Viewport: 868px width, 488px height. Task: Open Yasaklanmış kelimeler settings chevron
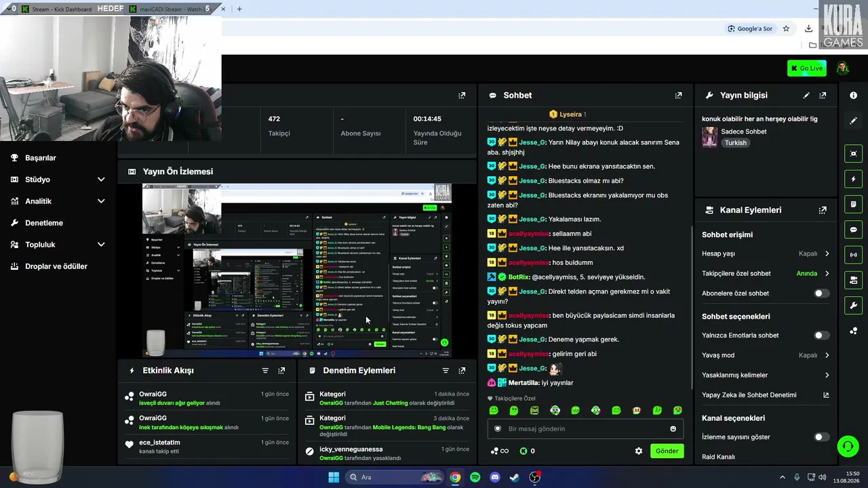coord(827,375)
